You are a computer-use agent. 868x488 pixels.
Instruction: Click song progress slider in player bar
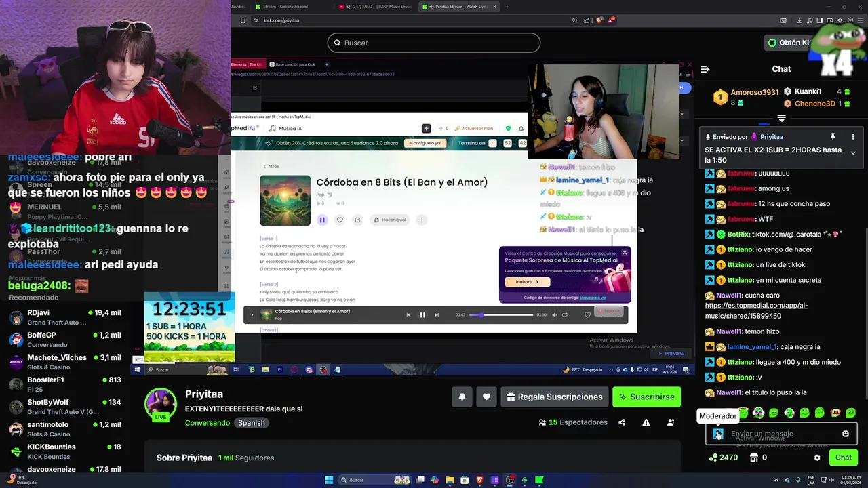[502, 314]
